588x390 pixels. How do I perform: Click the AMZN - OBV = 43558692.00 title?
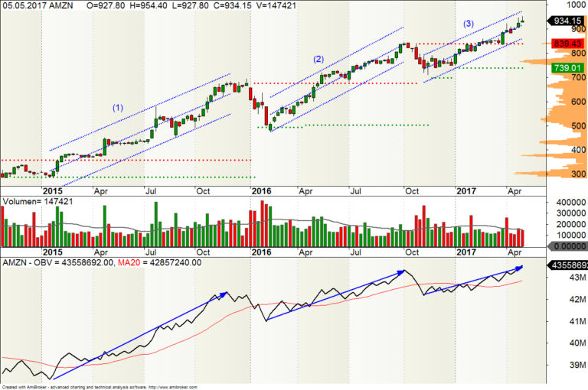click(x=58, y=262)
